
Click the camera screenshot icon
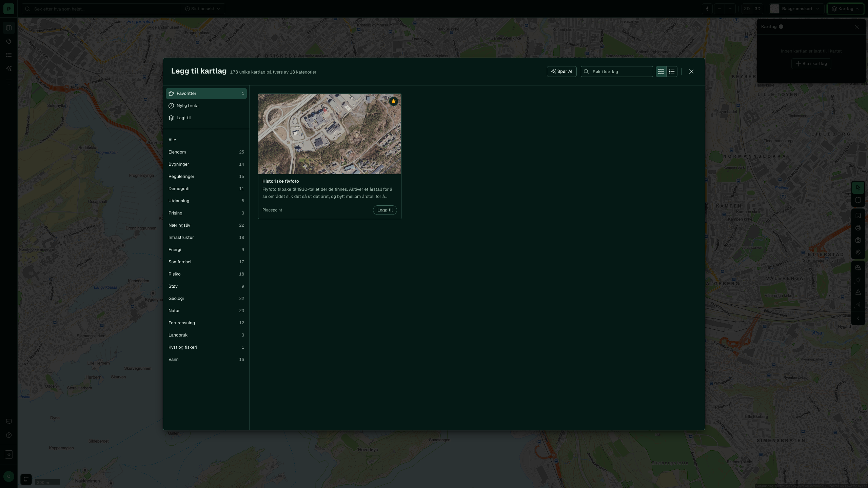coord(858,240)
